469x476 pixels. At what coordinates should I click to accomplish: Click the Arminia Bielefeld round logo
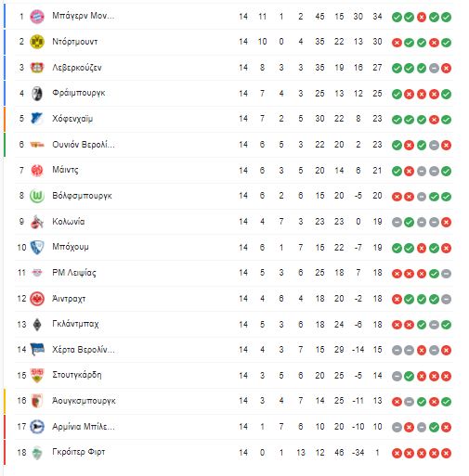[37, 427]
